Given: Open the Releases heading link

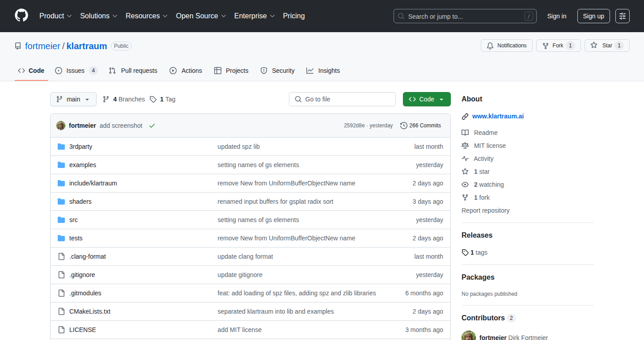Looking at the screenshot, I should pyautogui.click(x=477, y=235).
